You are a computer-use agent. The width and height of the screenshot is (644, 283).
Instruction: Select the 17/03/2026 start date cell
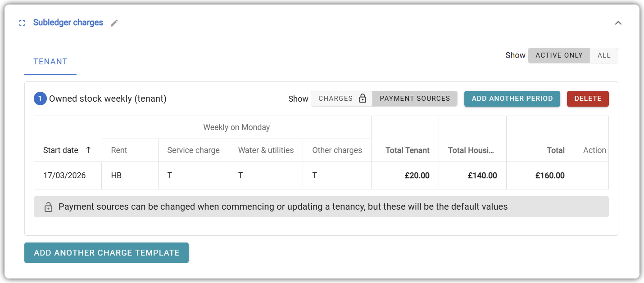point(64,175)
